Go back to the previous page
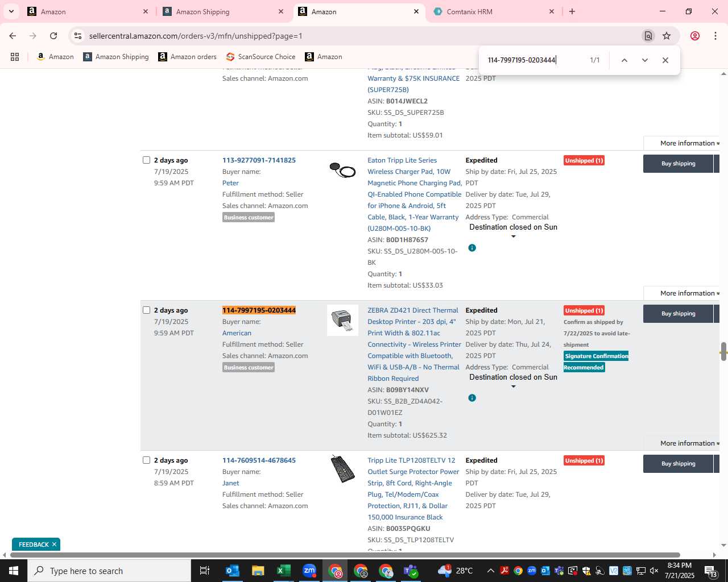The height and width of the screenshot is (582, 728). coord(13,36)
